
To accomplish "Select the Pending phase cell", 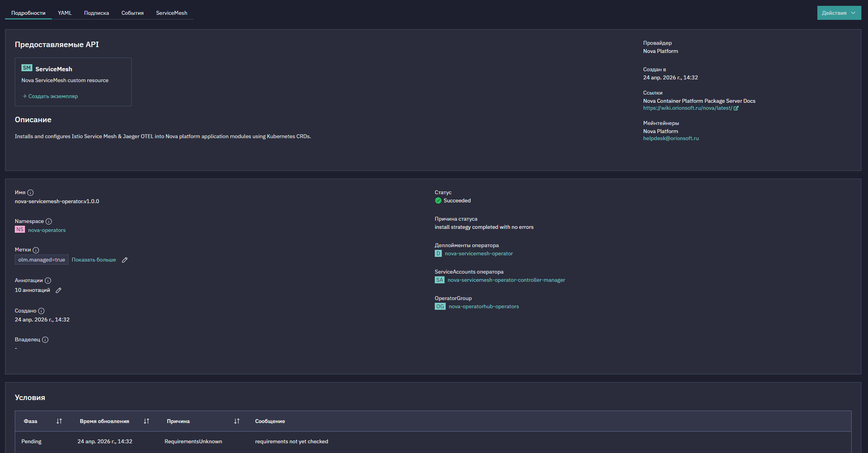I will tap(31, 441).
